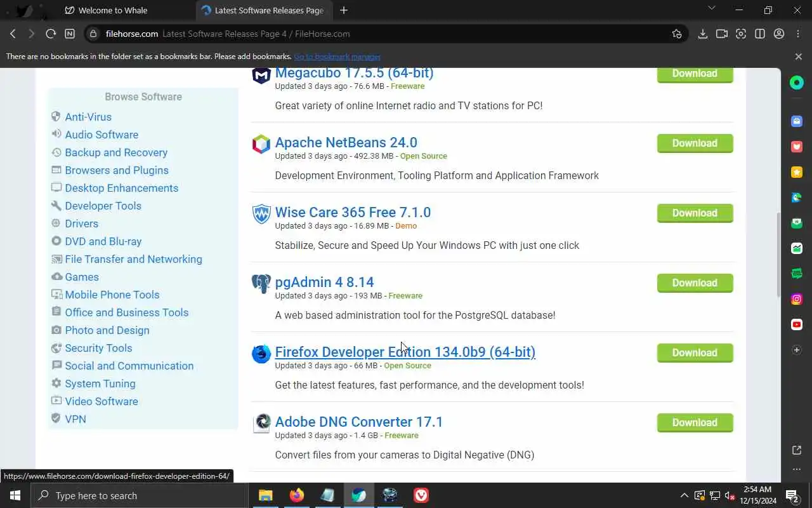
Task: Expand the tab search dropdown chevron
Action: click(x=711, y=8)
